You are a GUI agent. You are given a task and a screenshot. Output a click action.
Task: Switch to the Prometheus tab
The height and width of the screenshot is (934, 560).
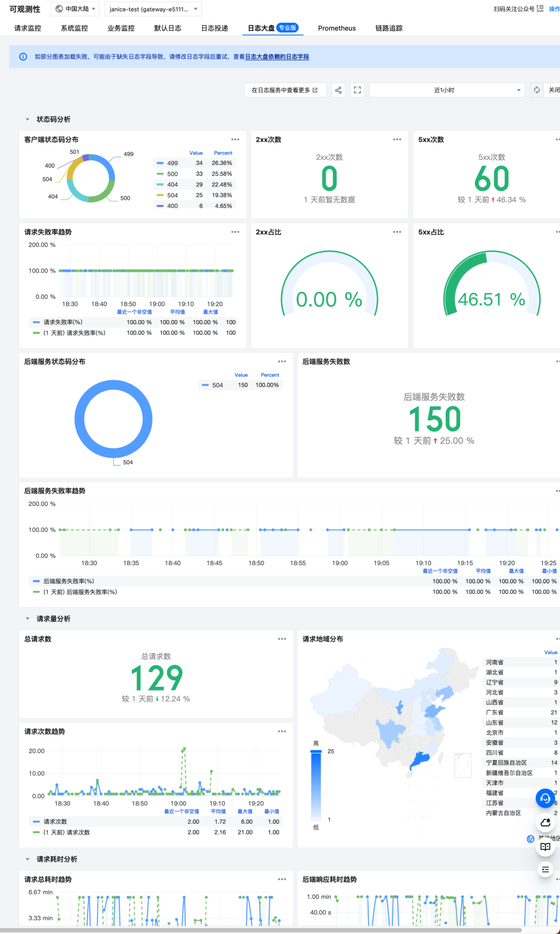point(337,28)
